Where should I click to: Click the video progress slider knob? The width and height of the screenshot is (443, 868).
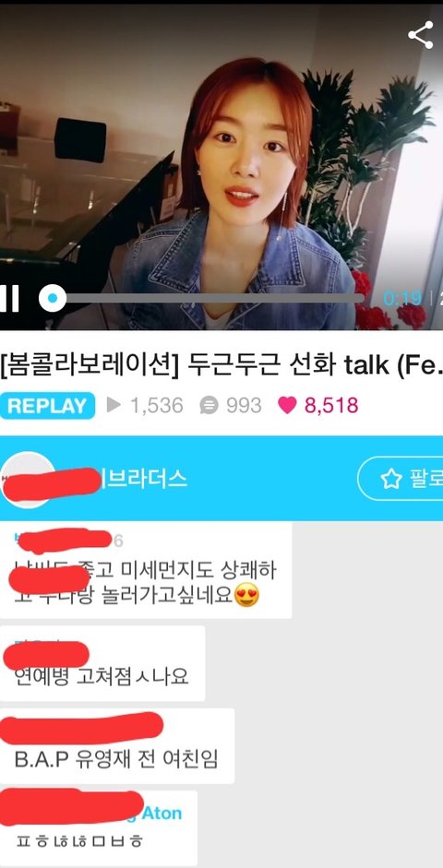52,298
